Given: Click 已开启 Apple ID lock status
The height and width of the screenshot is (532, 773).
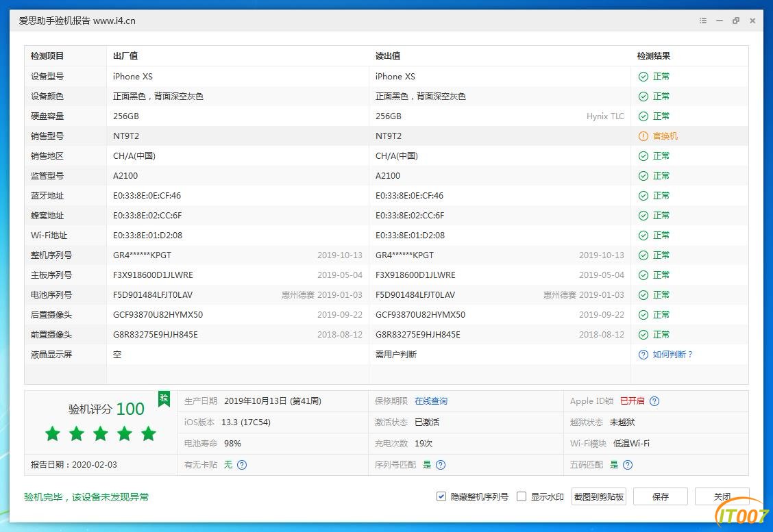Looking at the screenshot, I should (x=632, y=401).
